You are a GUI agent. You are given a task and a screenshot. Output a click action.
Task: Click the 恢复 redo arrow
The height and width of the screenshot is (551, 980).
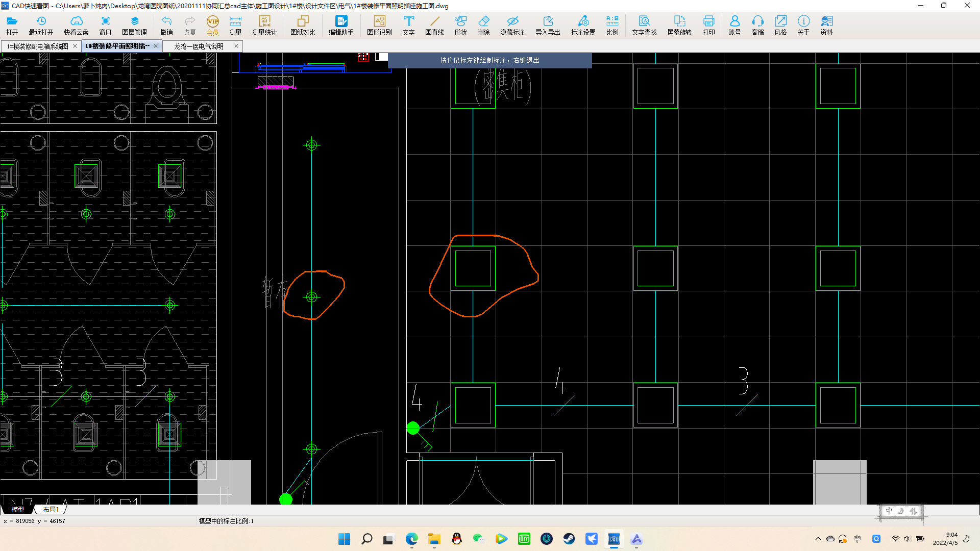pos(190,25)
